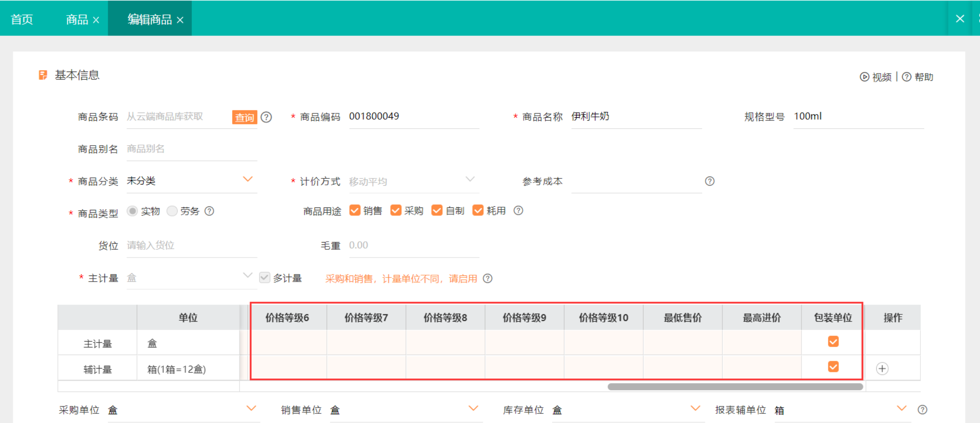The image size is (980, 423).
Task: Select the 劳务 product type radio button
Action: point(172,211)
